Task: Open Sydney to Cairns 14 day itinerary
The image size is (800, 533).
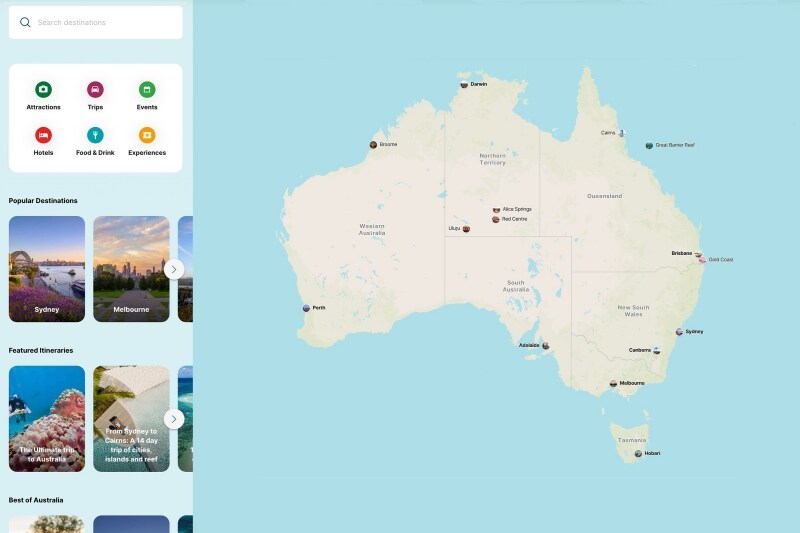Action: 131,419
